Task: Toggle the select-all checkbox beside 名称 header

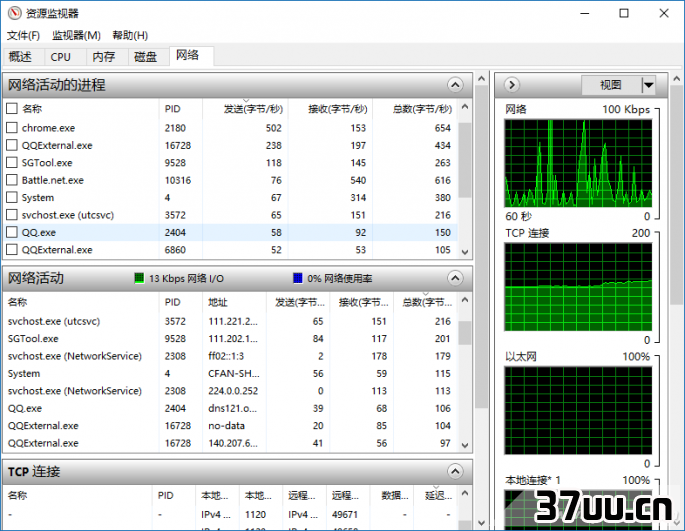Action: [x=12, y=108]
